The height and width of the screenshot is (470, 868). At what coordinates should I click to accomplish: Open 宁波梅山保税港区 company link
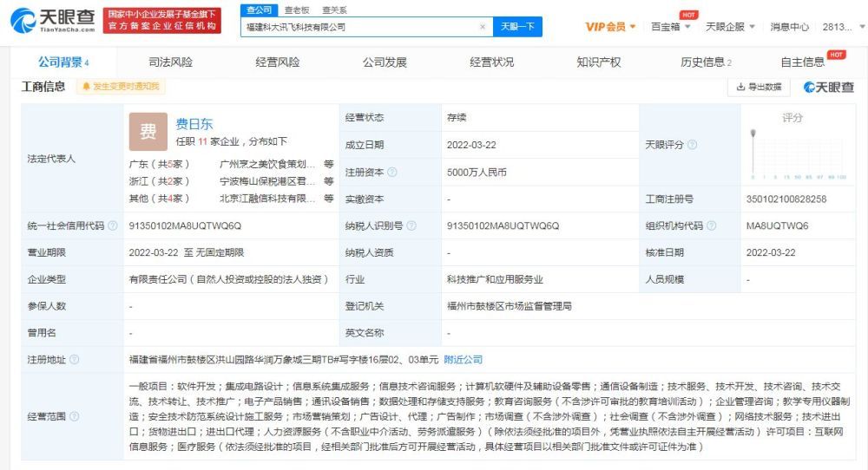click(267, 181)
